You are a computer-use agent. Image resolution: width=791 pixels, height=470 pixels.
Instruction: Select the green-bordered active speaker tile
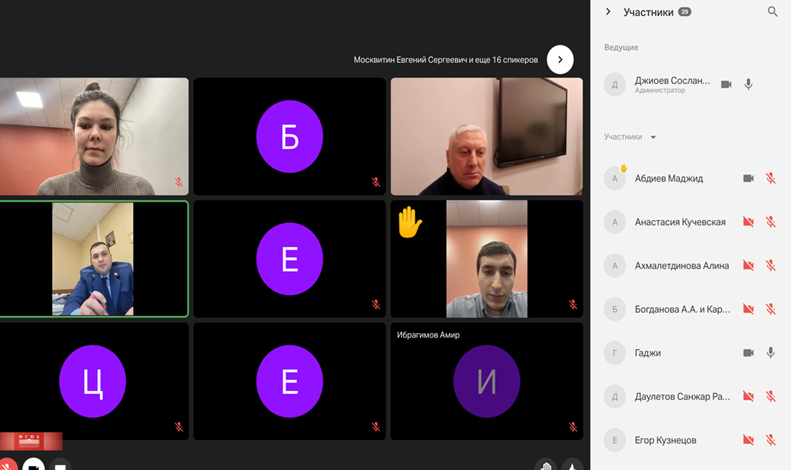93,259
